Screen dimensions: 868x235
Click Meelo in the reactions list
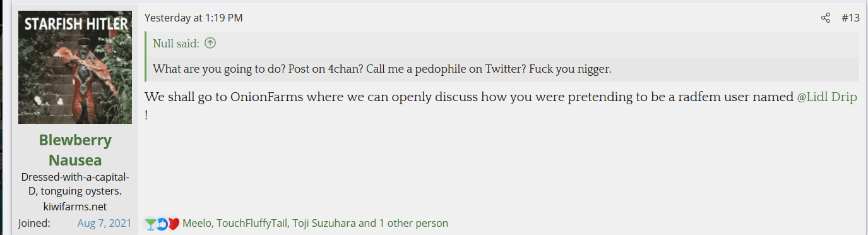coord(197,223)
